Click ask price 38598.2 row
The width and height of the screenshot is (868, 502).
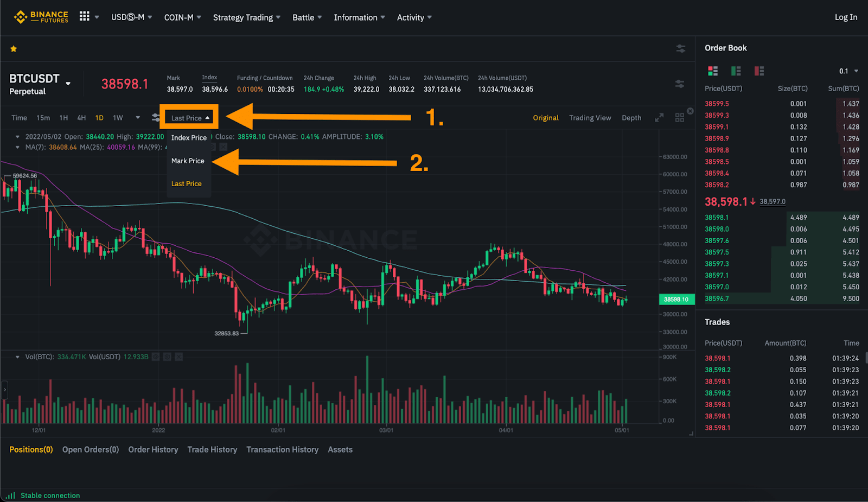point(782,185)
